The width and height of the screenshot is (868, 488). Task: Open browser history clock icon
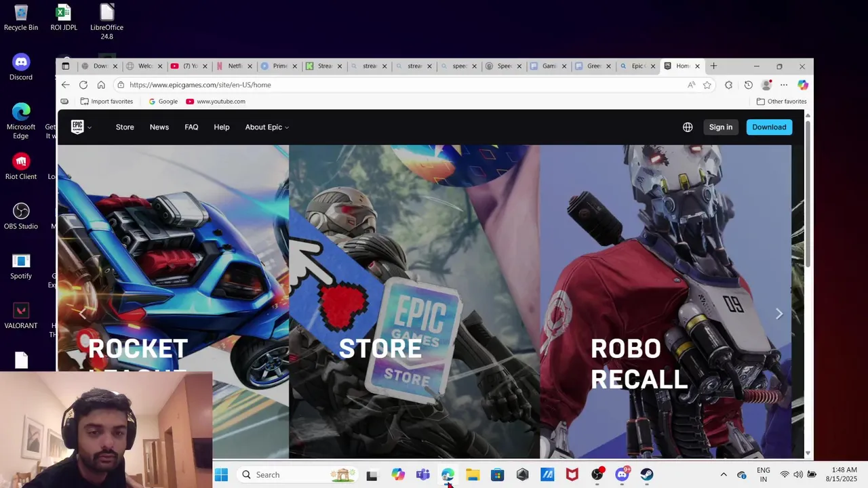click(748, 85)
